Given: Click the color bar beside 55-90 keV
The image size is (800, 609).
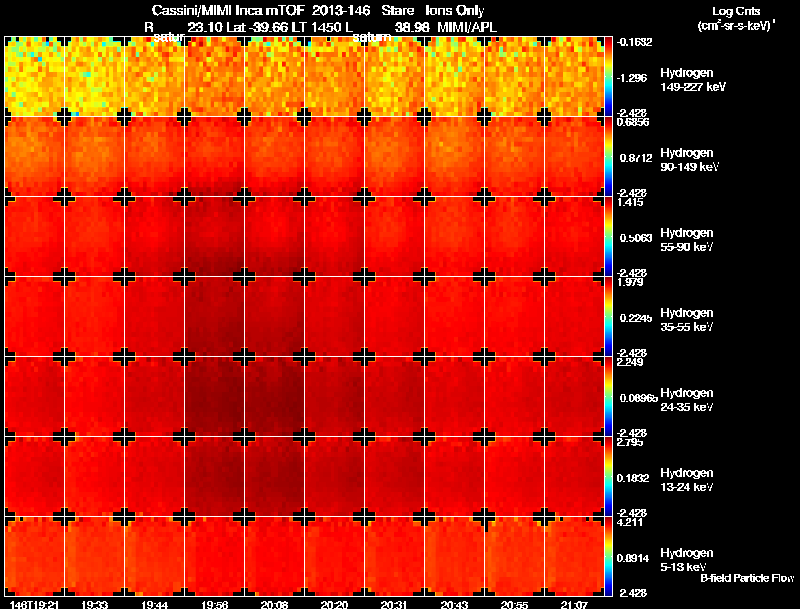Looking at the screenshot, I should pyautogui.click(x=608, y=237).
